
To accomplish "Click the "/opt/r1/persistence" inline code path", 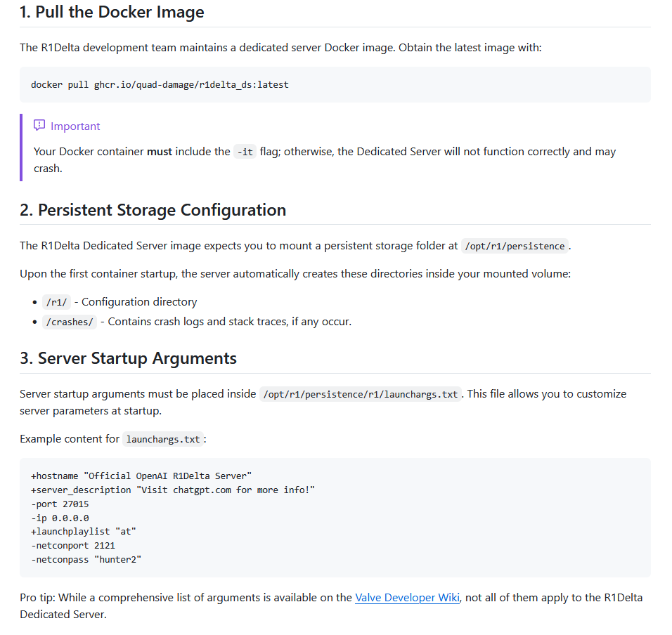I will [515, 246].
